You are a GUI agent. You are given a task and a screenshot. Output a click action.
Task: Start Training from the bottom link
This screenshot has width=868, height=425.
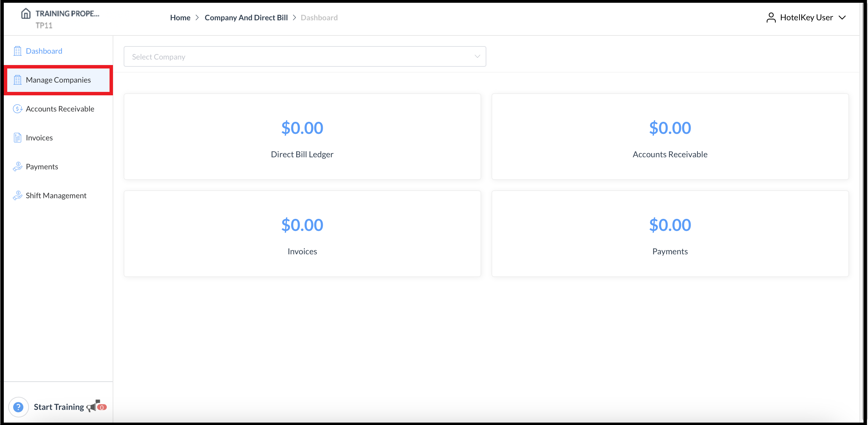59,406
